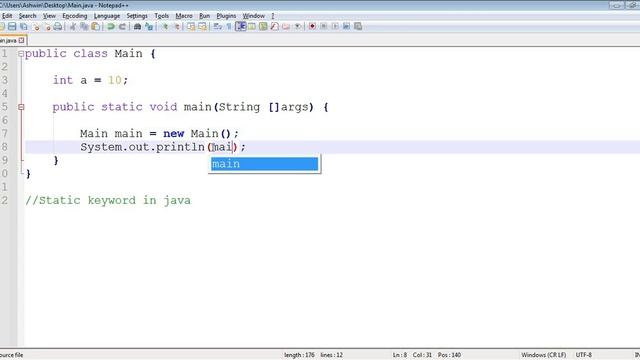Click 'UTF-8' encoding status entry

[x=584, y=355]
